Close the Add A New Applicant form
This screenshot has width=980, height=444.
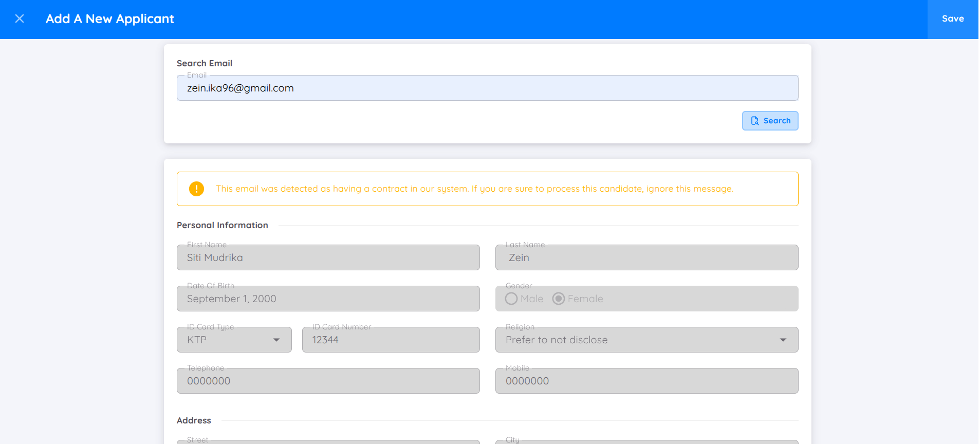pos(20,19)
